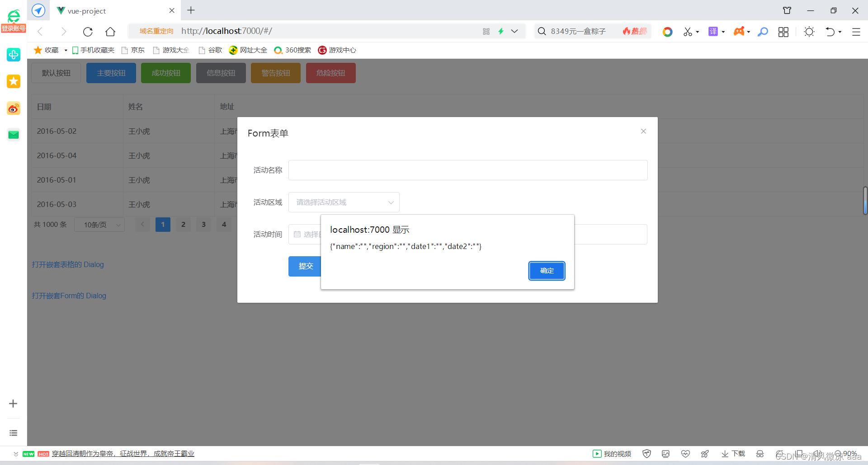Expand the 10条/页 page size dropdown

[99, 225]
